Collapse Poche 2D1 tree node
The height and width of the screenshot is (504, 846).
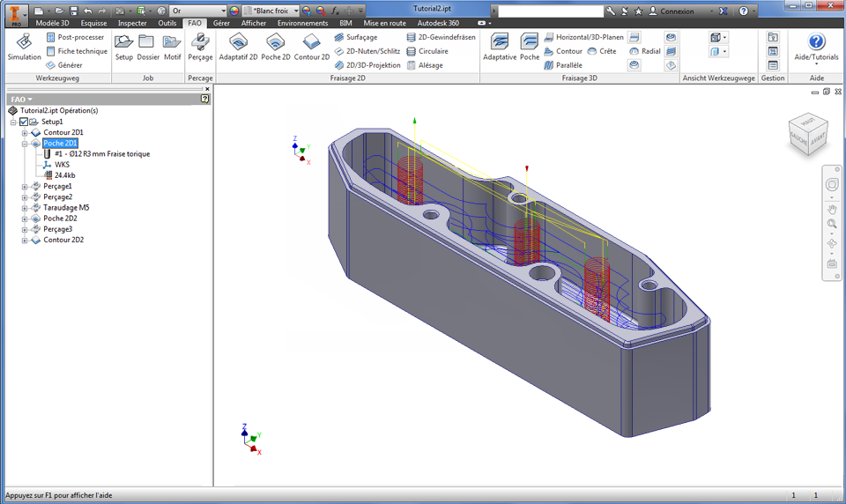(x=25, y=144)
